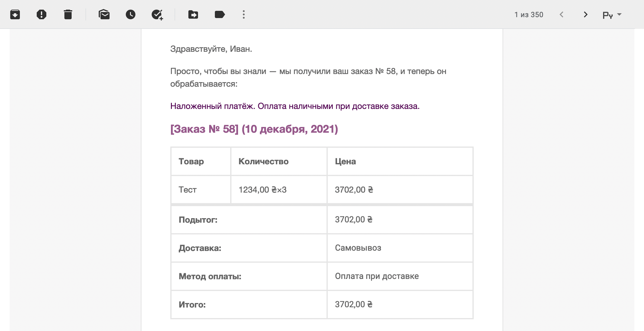Click the 'Самовывоз' delivery value
The height and width of the screenshot is (331, 644).
pos(358,248)
